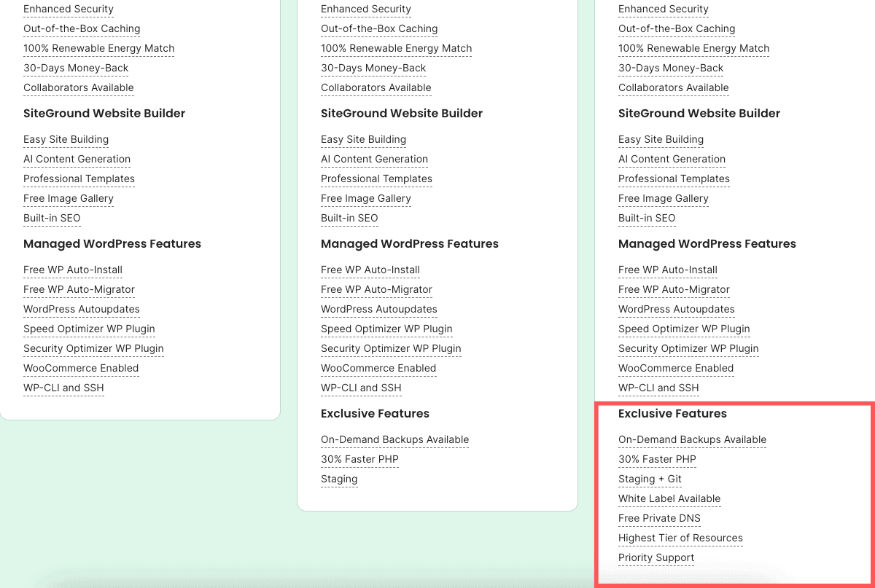Click Collaborators Available in the middle column
This screenshot has height=588, width=875.
[376, 88]
